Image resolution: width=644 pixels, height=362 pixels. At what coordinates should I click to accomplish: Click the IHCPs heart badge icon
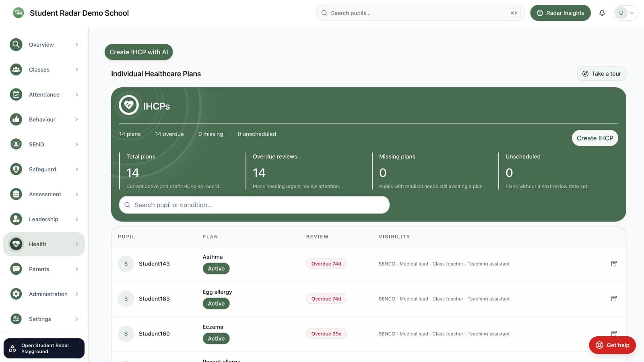129,105
